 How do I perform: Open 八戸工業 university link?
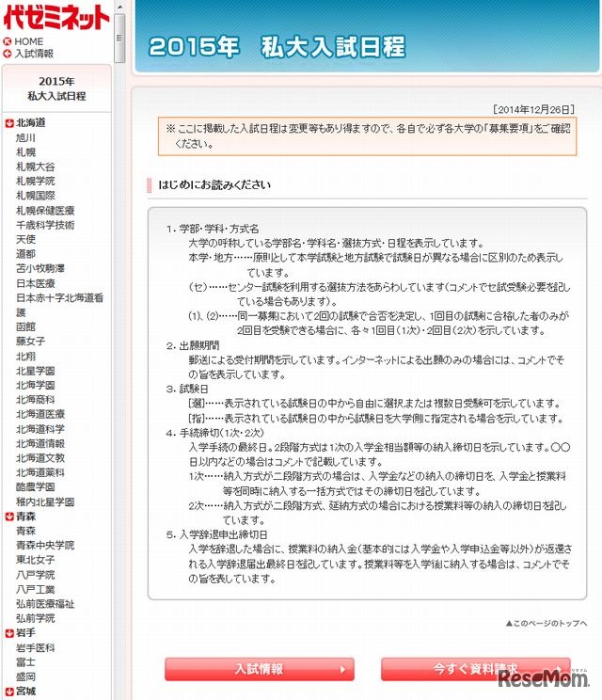click(36, 589)
